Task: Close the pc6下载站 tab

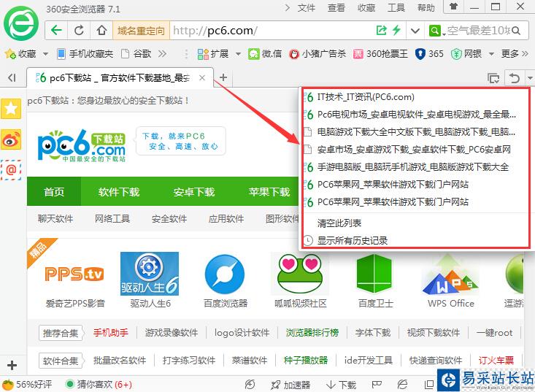Action: pyautogui.click(x=202, y=78)
